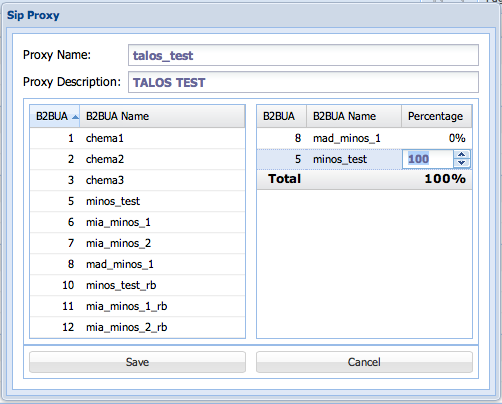Sort by the B2BUA column header in left grid
Viewport: 502px width, 404px height.
[x=55, y=116]
